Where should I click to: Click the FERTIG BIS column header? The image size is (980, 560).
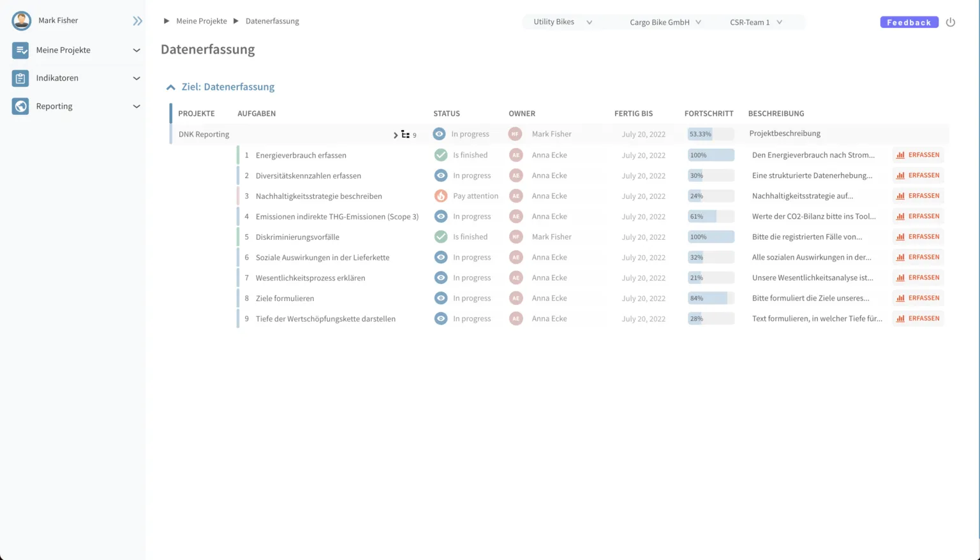click(x=634, y=114)
